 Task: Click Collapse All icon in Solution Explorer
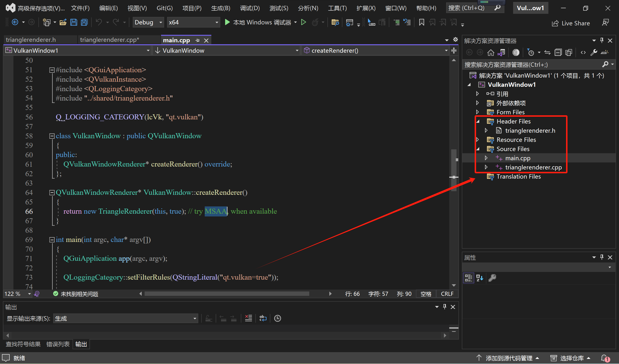coord(558,52)
